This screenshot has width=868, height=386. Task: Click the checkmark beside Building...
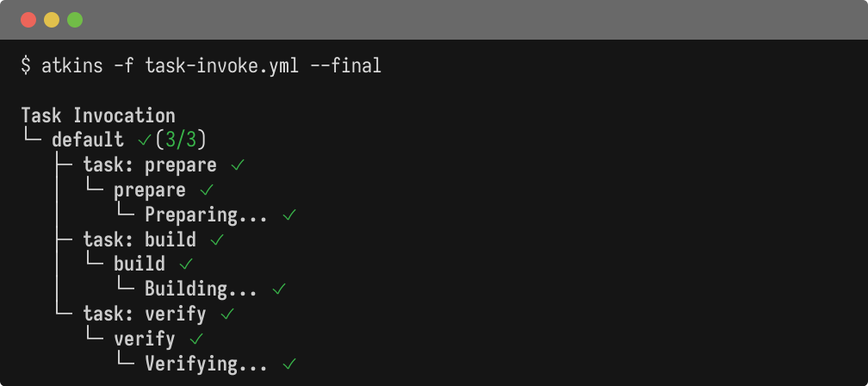click(x=279, y=289)
